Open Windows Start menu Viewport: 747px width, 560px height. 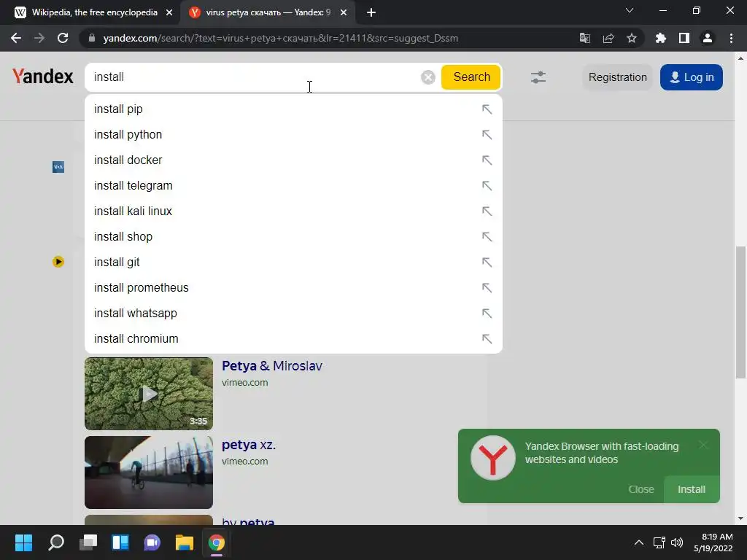coord(23,542)
